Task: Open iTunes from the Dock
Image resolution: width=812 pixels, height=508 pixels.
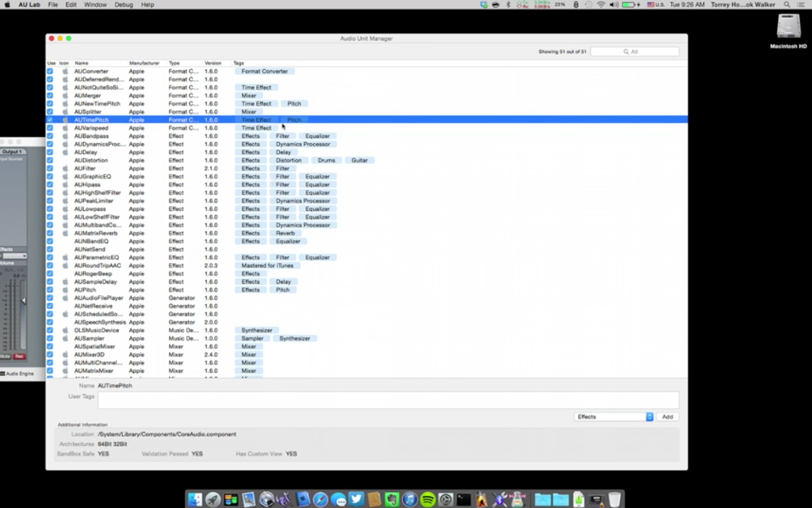Action: pos(410,499)
